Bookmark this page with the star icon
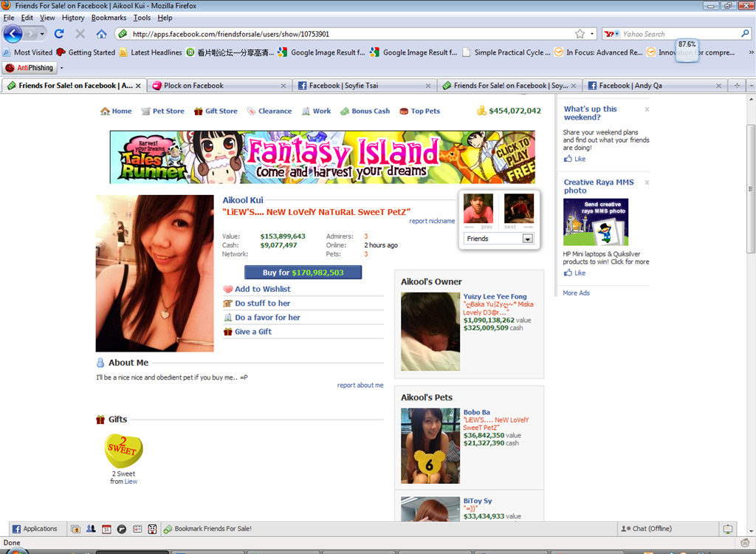Viewport: 756px width, 554px height. click(x=580, y=34)
